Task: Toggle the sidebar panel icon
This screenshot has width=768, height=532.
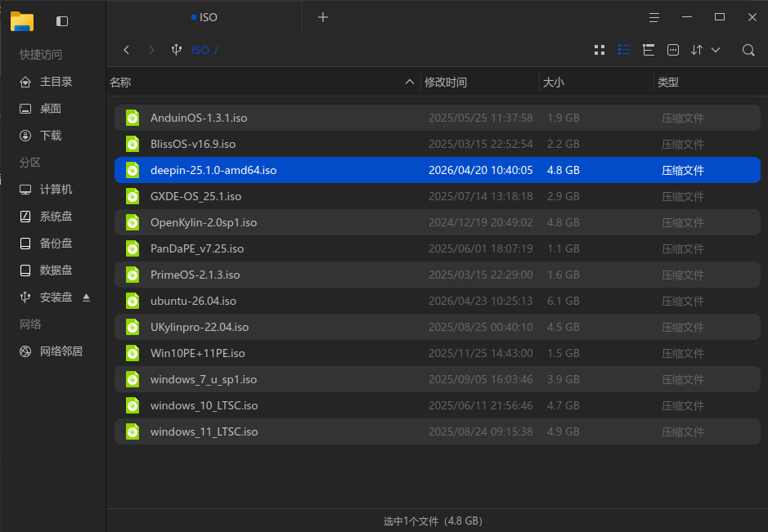Action: coord(62,21)
